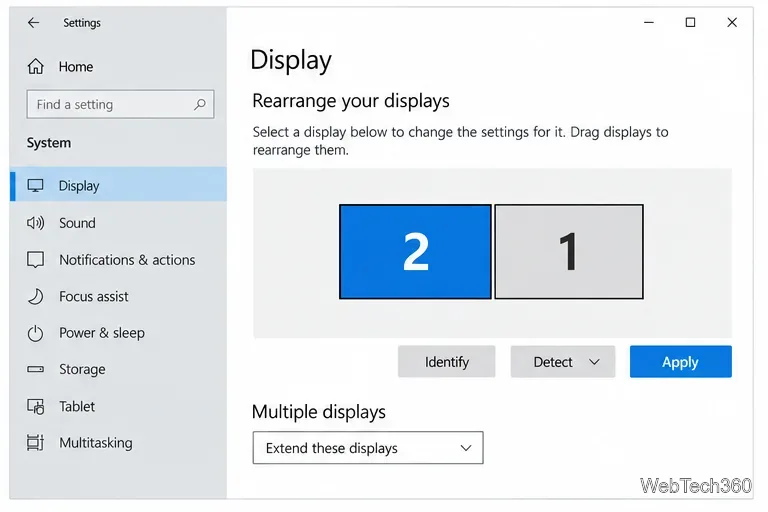This screenshot has height=512, width=768.
Task: Expand the Detect dropdown arrow
Action: tap(594, 362)
